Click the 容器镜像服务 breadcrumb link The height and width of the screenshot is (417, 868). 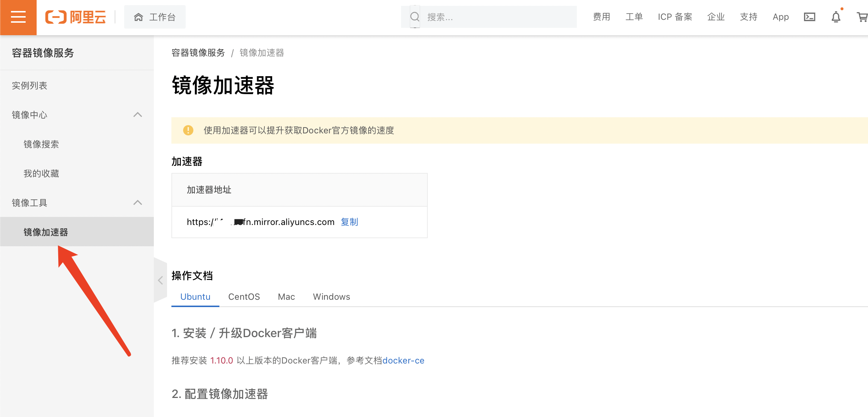pyautogui.click(x=198, y=53)
